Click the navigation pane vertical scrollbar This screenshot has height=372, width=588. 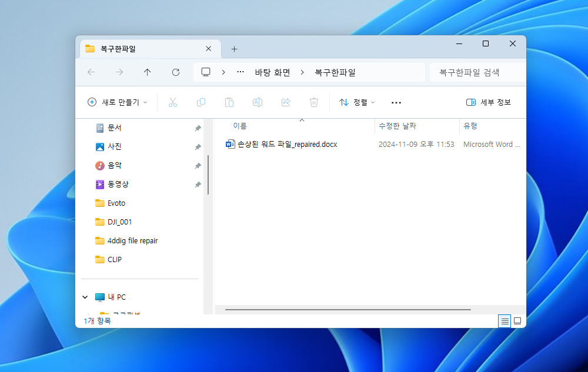tap(208, 175)
